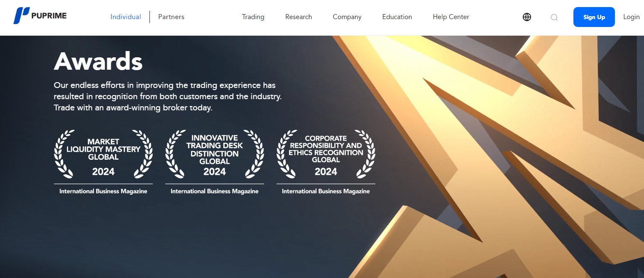This screenshot has height=278, width=644.
Task: Click the search magnifier icon
Action: 554,17
